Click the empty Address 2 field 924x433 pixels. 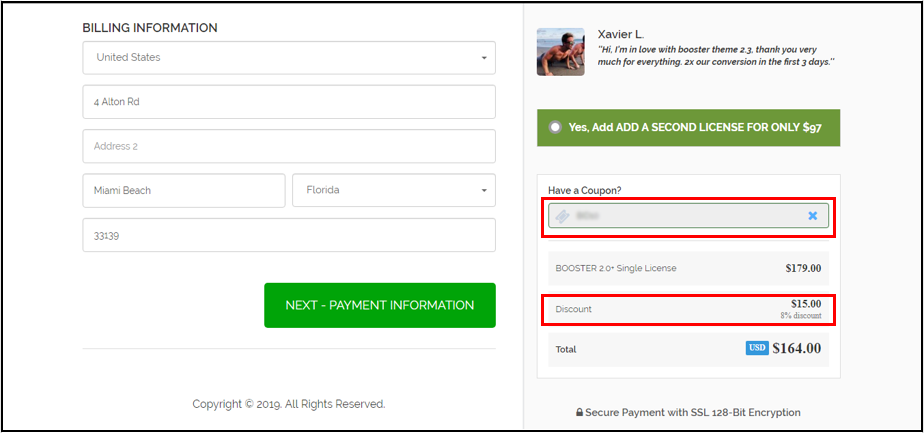(289, 146)
